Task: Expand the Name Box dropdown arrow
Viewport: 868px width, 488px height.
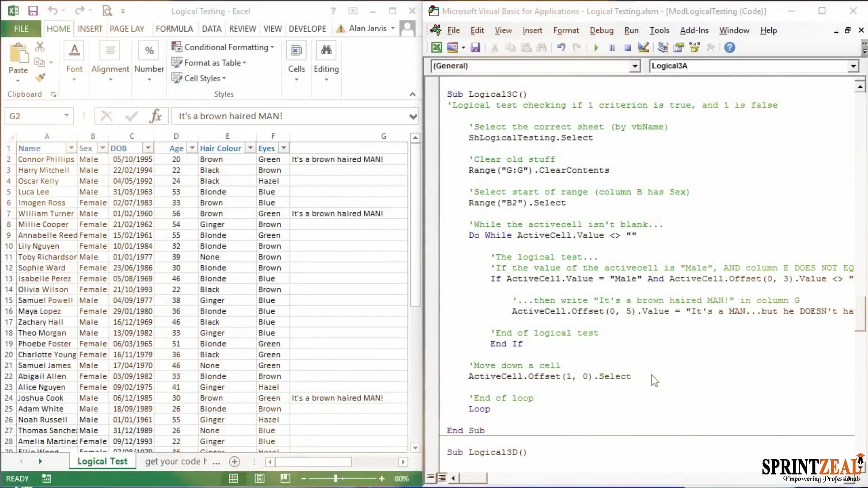Action: tap(66, 116)
